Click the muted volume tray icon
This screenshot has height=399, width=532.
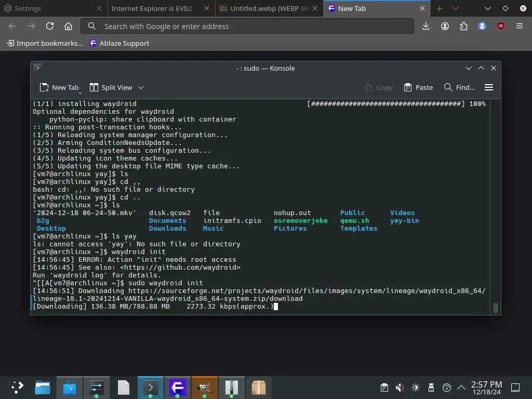coord(400,387)
